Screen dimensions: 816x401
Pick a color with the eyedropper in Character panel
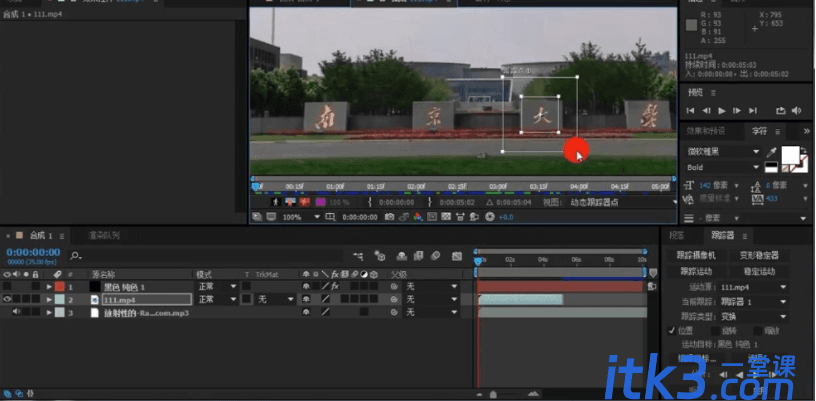click(x=771, y=152)
